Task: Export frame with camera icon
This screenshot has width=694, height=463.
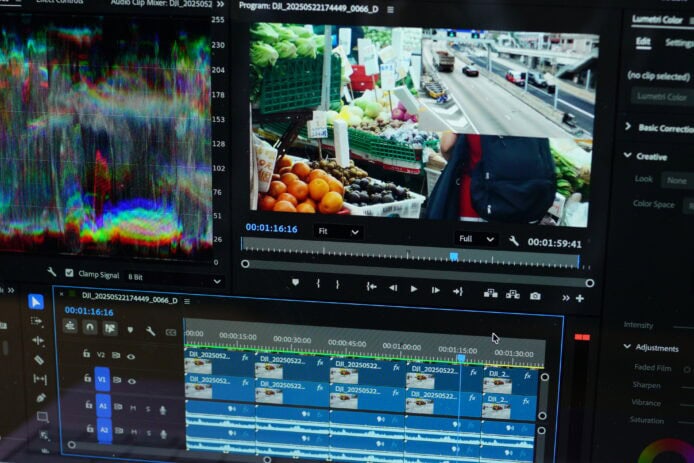Action: tap(535, 296)
